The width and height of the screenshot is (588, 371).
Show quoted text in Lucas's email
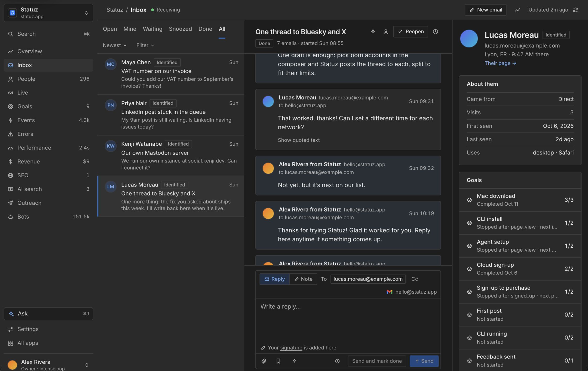pos(299,140)
